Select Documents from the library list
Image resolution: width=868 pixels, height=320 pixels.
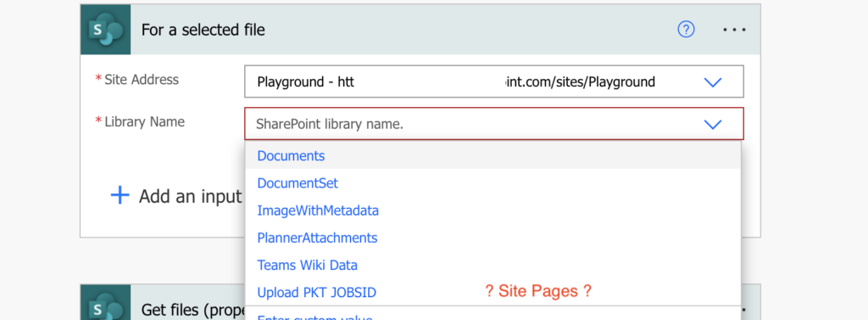[492, 156]
